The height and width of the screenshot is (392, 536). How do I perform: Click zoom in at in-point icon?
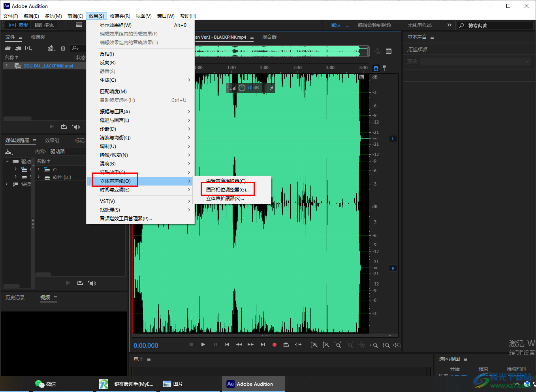(x=374, y=345)
